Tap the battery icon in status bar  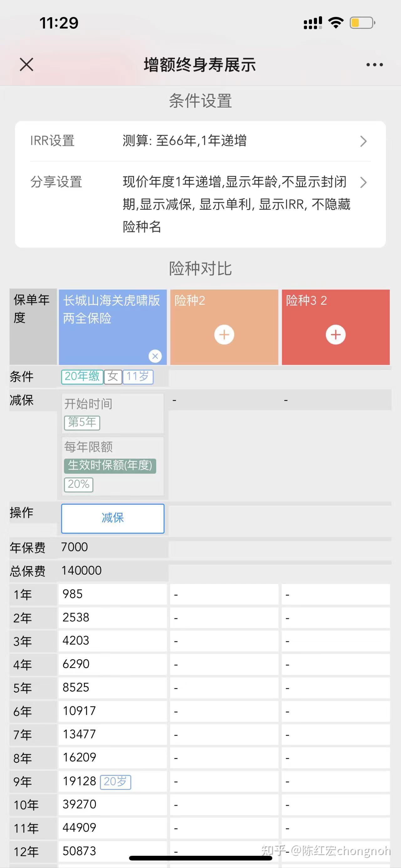click(x=362, y=23)
